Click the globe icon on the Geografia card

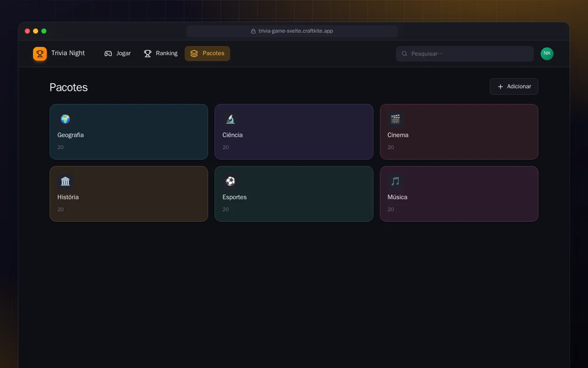click(x=65, y=119)
